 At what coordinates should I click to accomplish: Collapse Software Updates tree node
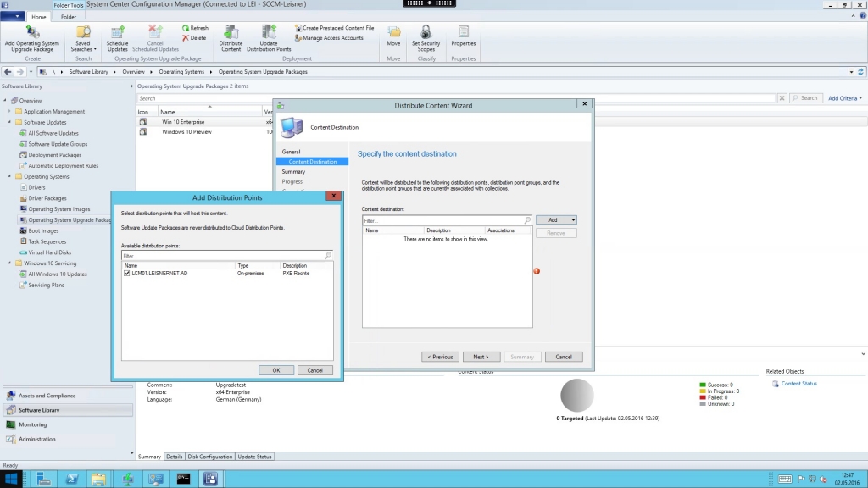(x=9, y=122)
